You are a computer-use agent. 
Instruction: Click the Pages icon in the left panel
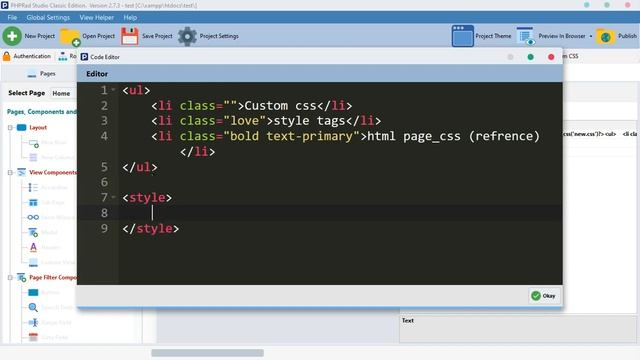point(32,74)
